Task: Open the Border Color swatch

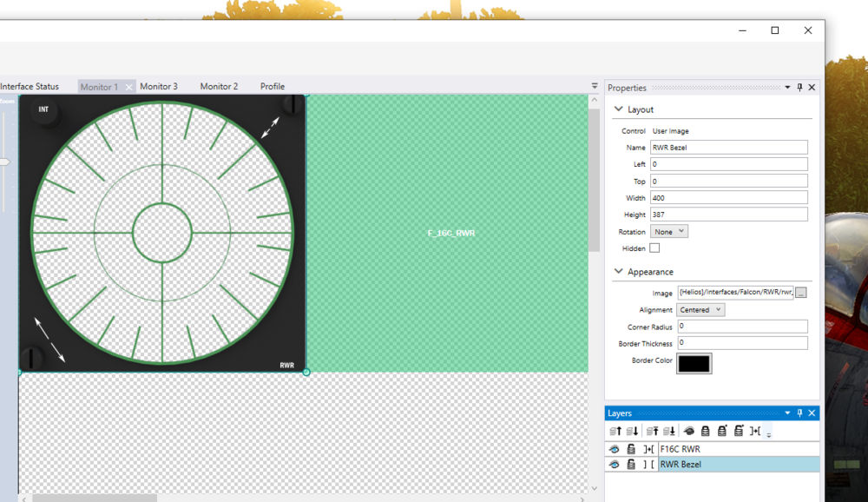Action: click(694, 363)
